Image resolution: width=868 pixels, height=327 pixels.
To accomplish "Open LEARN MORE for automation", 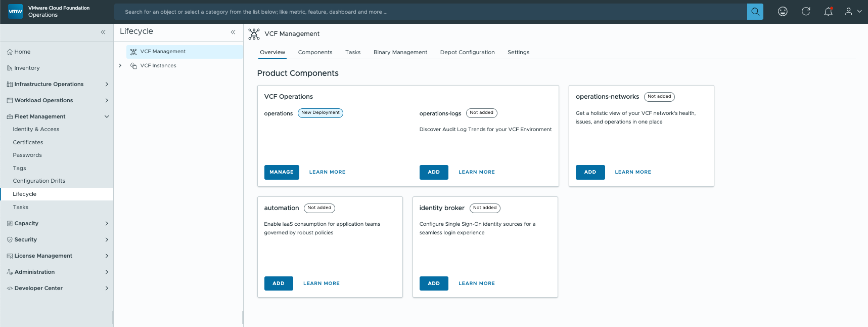I will (x=322, y=283).
